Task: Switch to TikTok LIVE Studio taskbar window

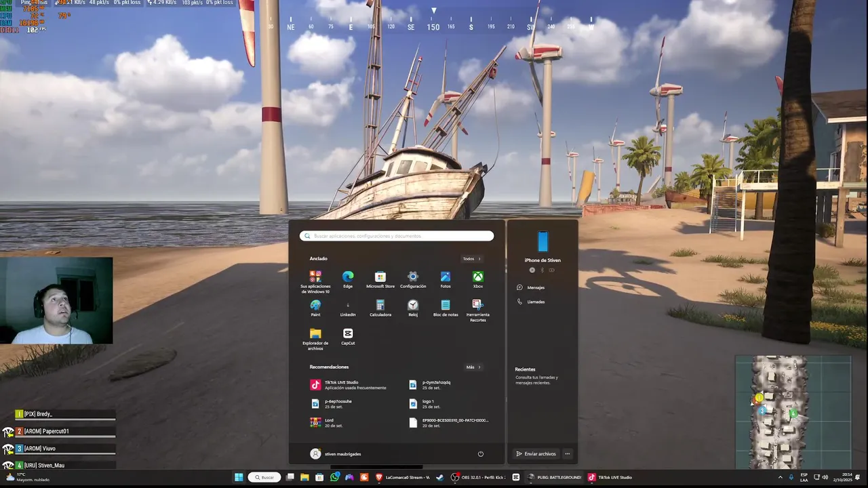Action: click(x=610, y=477)
